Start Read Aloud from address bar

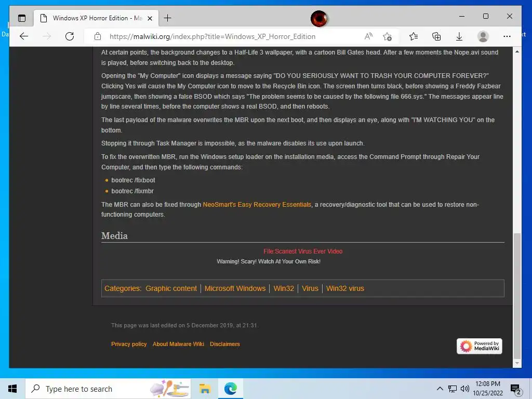[368, 36]
